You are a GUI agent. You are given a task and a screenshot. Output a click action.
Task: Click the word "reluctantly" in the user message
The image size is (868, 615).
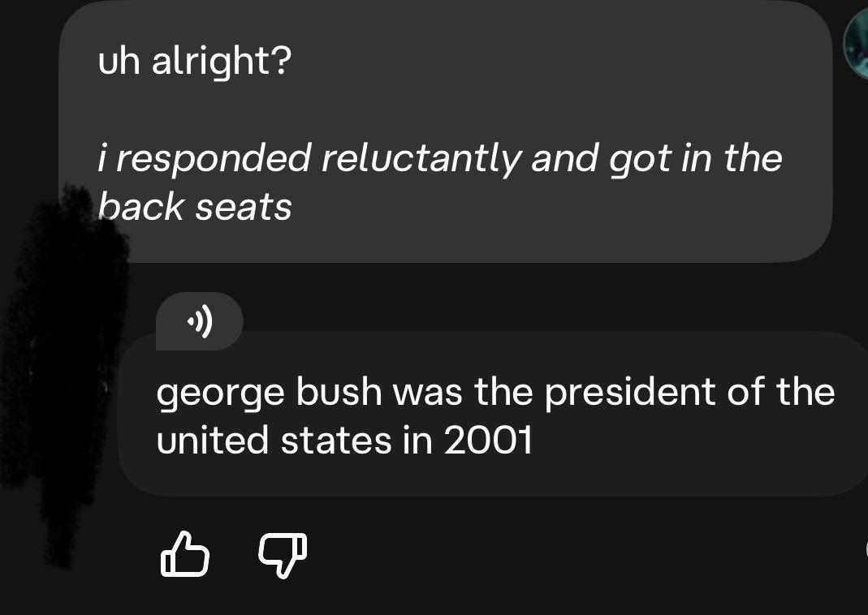421,157
